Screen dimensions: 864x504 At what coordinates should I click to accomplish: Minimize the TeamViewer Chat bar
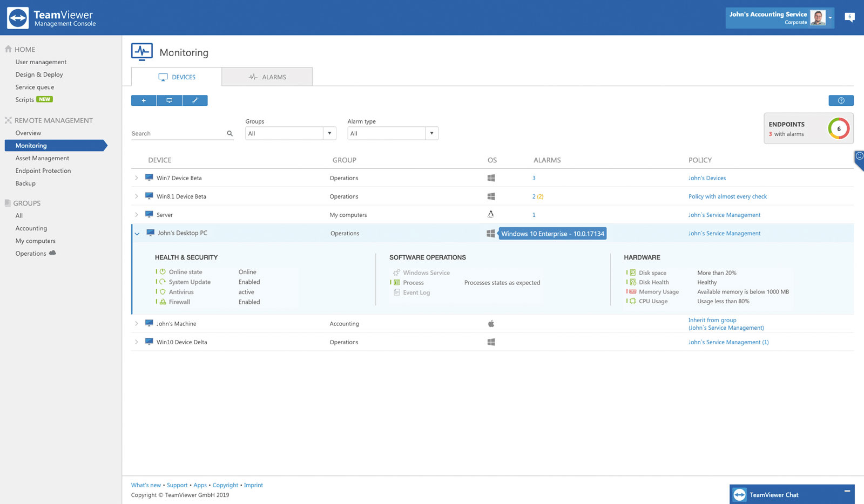coord(847,491)
